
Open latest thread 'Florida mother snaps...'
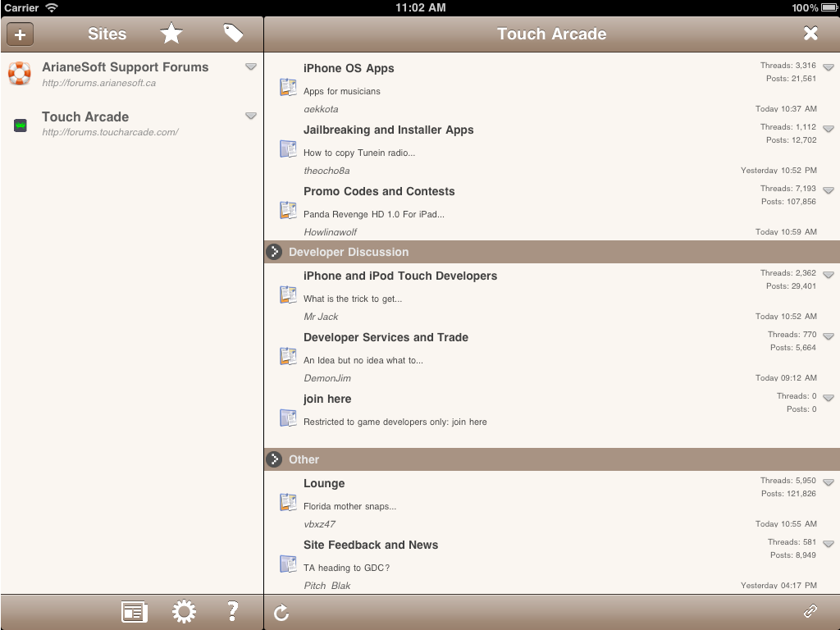pyautogui.click(x=349, y=506)
